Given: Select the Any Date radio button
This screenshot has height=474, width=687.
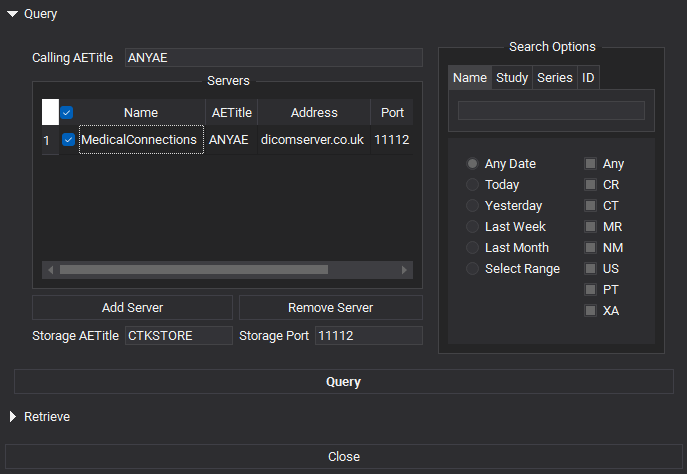Looking at the screenshot, I should point(472,163).
